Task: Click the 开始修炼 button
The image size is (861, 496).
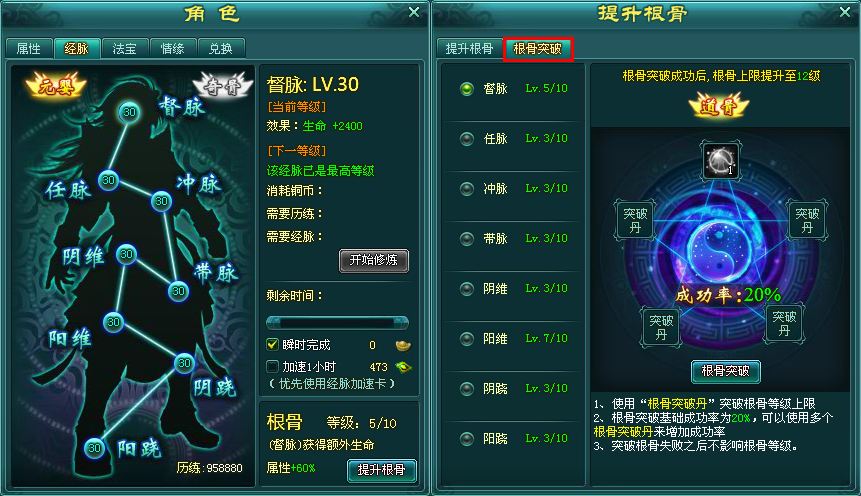Action: click(x=374, y=260)
